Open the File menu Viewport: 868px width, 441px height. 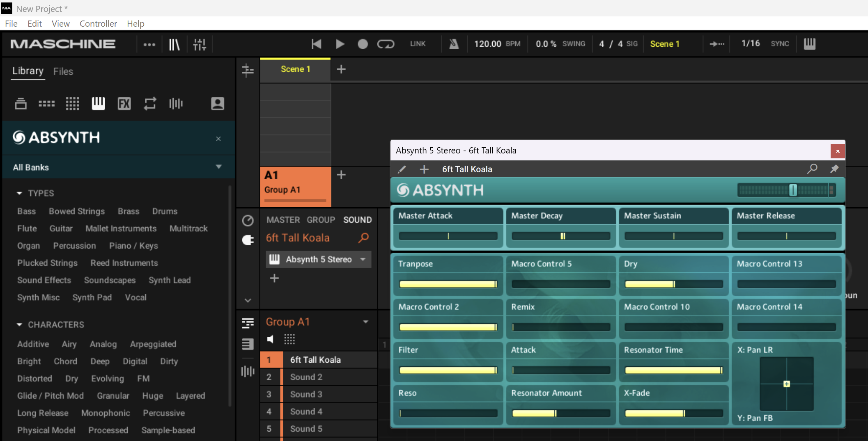pos(11,23)
